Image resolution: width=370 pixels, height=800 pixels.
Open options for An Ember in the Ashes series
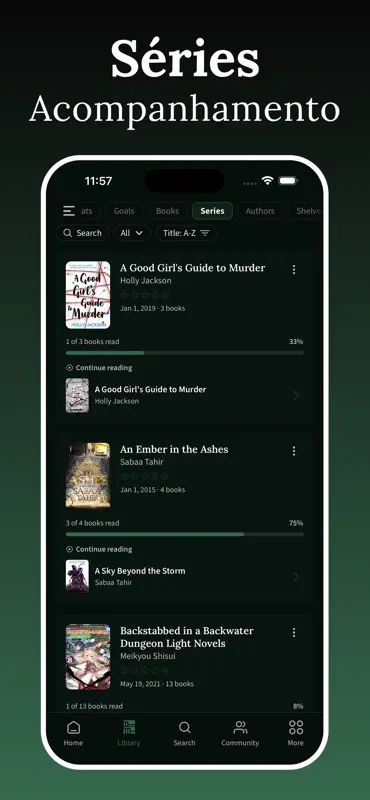[x=293, y=451]
